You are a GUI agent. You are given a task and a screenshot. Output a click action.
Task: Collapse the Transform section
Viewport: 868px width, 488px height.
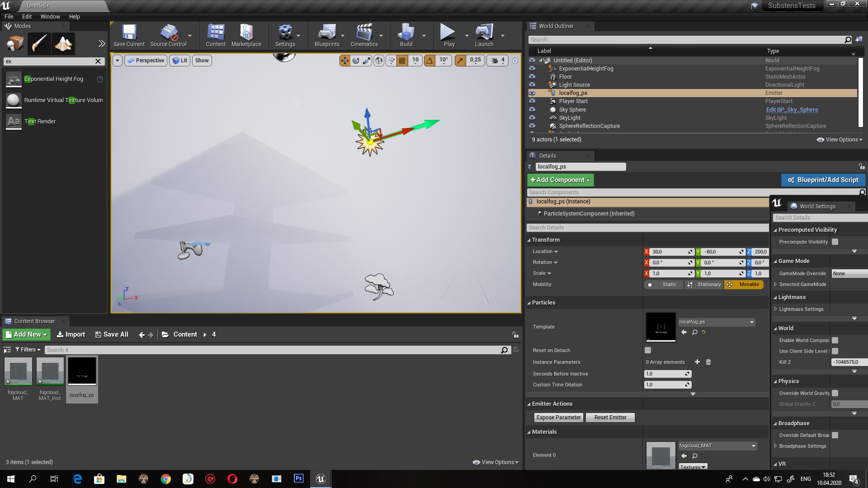[x=528, y=240]
